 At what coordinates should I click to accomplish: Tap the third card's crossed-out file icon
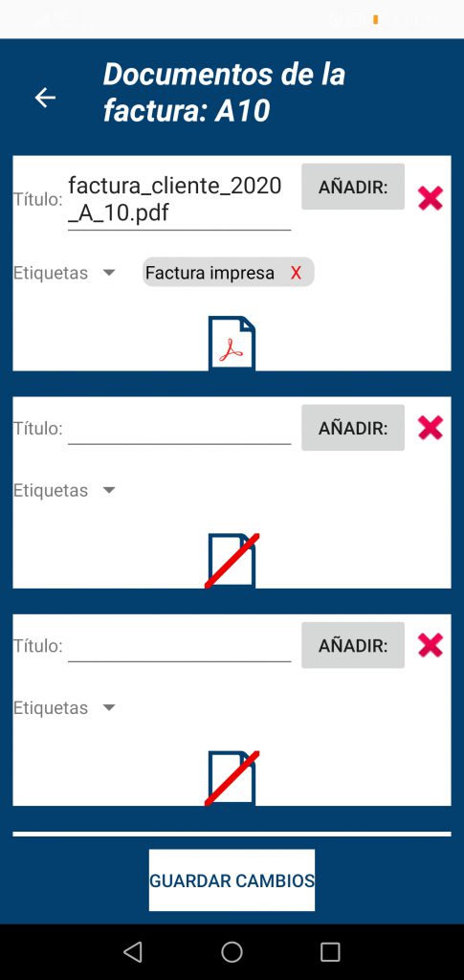(232, 778)
